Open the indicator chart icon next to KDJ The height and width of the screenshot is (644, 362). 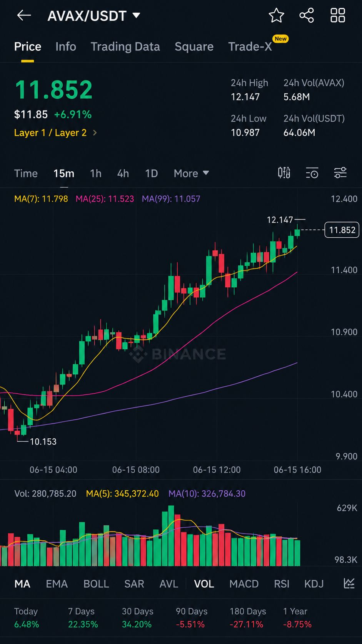[x=349, y=584]
